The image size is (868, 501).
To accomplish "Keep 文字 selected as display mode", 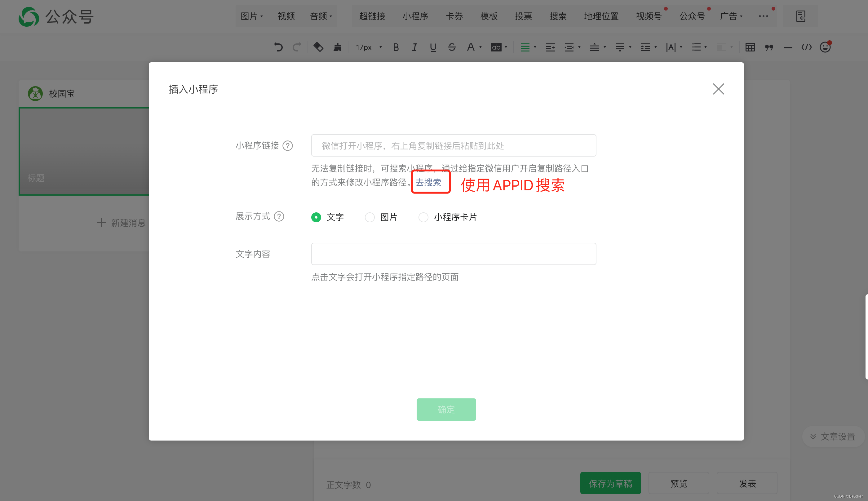I will (316, 217).
